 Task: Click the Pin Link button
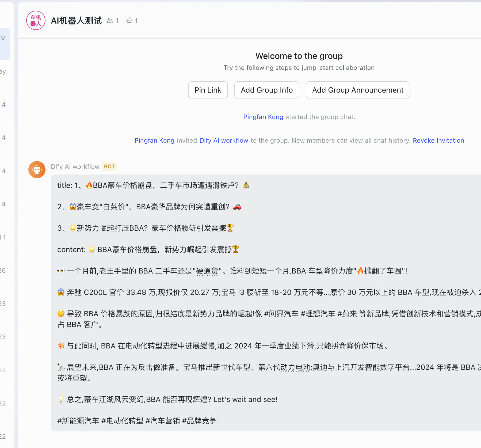208,90
